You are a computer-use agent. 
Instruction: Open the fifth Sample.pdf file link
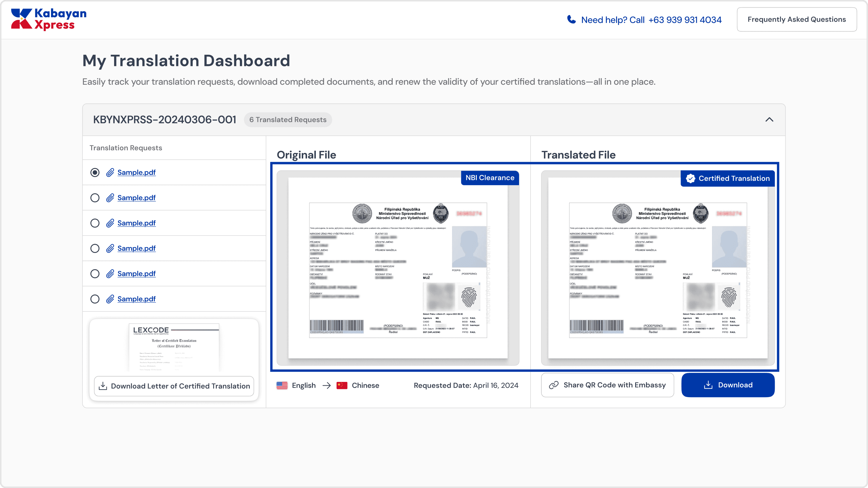pyautogui.click(x=136, y=273)
